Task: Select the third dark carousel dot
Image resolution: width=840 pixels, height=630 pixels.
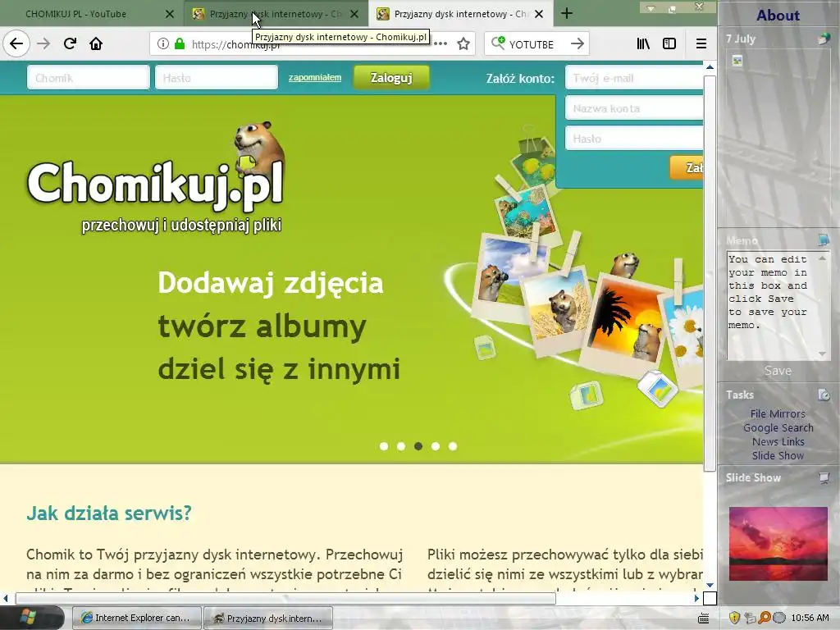Action: [x=418, y=446]
